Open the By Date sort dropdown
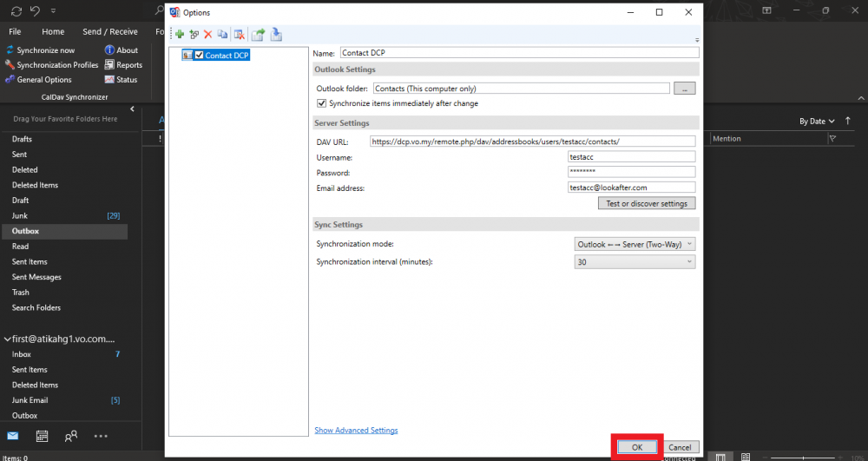The image size is (868, 461). point(817,122)
